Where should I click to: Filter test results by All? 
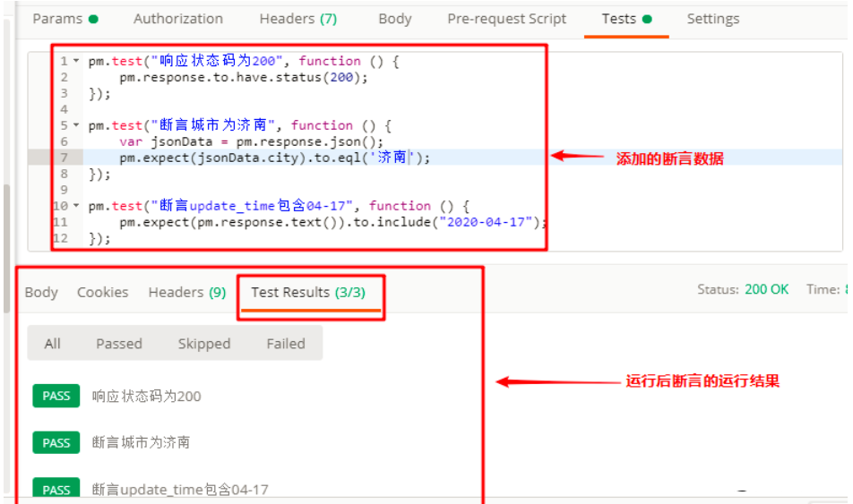click(x=53, y=344)
